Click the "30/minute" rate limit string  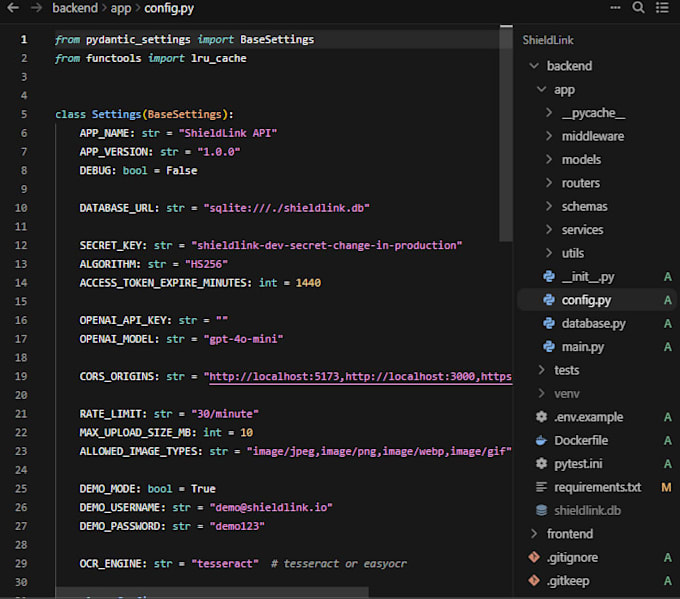(x=225, y=414)
